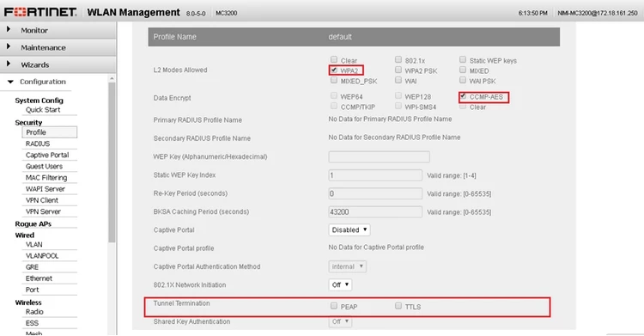Open Radio under Wireless
The width and height of the screenshot is (644, 336).
(x=34, y=312)
